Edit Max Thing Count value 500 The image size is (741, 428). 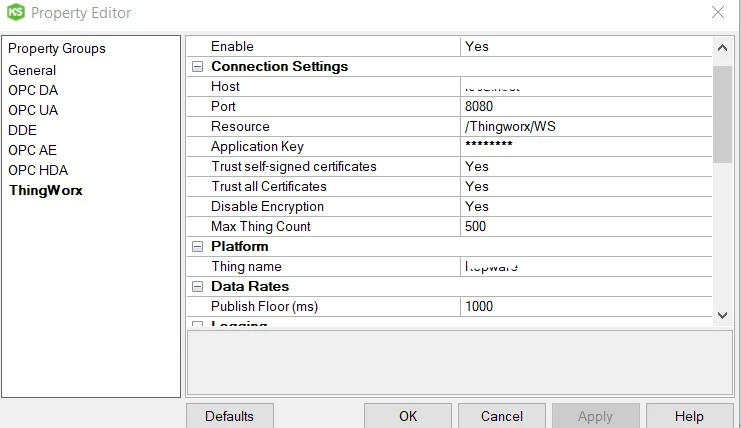[586, 226]
